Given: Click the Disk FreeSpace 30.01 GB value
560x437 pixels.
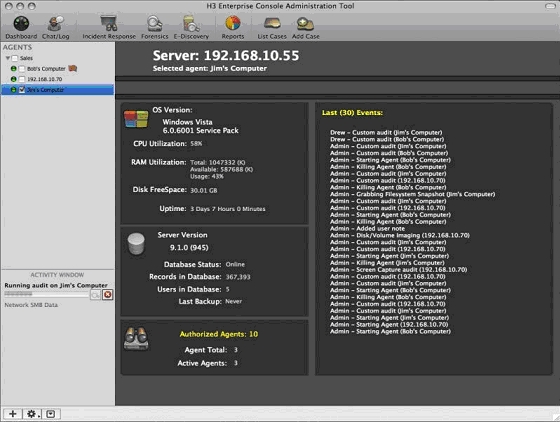Looking at the screenshot, I should [x=204, y=190].
